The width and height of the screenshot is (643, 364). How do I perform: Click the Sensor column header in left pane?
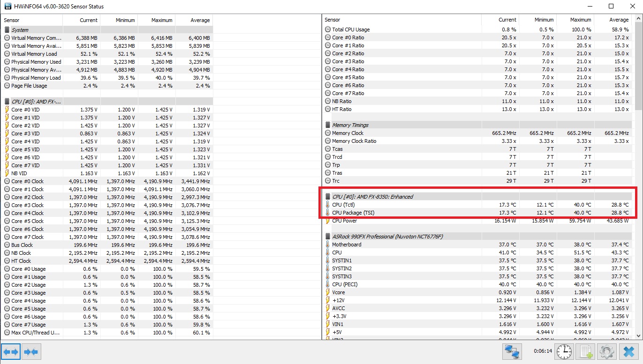coord(32,20)
